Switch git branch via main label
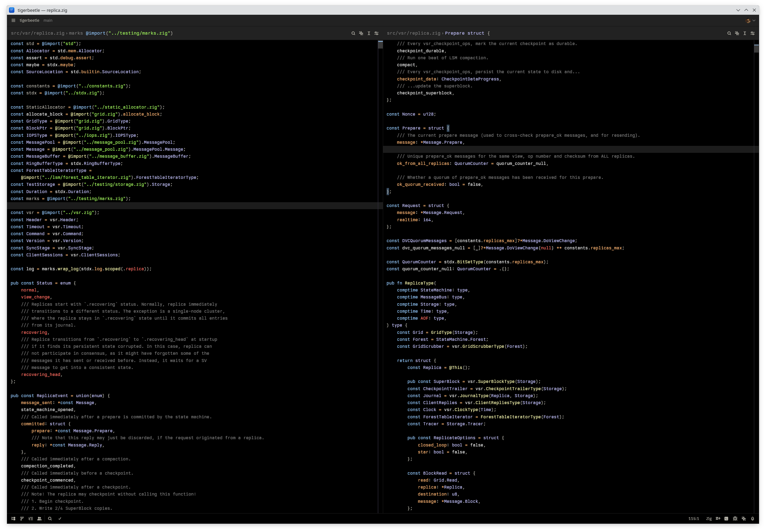Screen dimensions: 766x532 click(48, 20)
